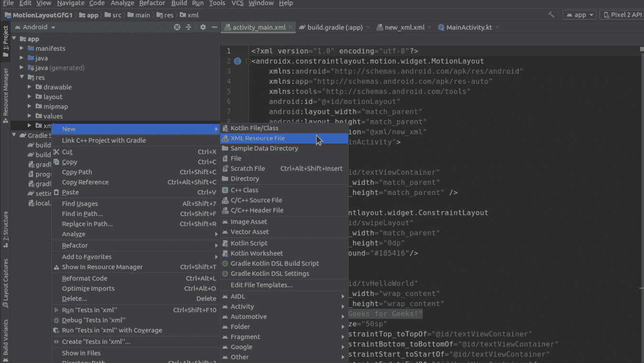Open the Refactor menu in menu bar

(152, 3)
